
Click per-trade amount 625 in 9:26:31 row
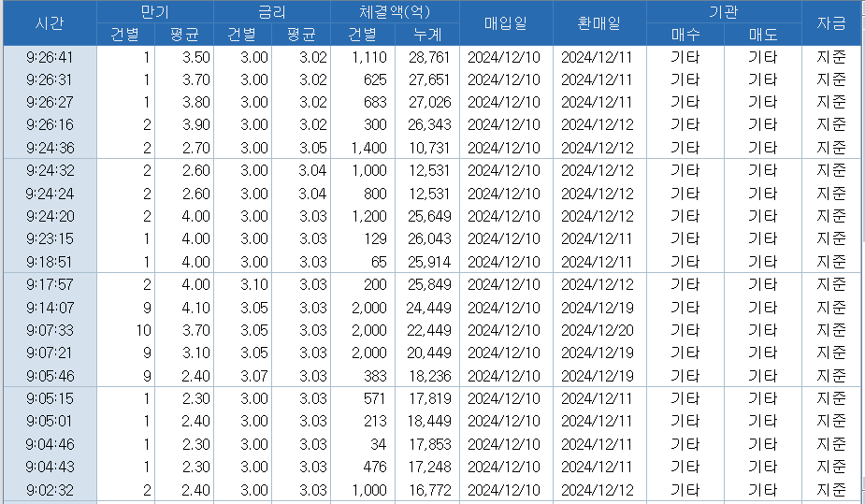click(375, 80)
